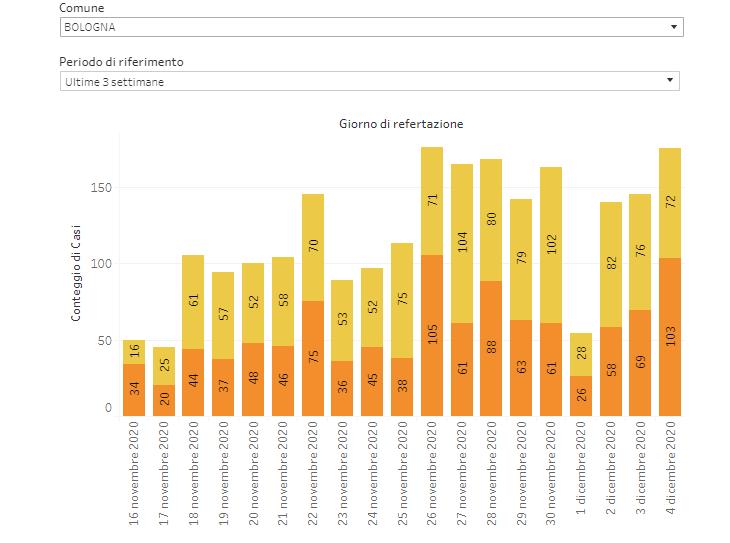Click the Ultime 3 settimane selection field
The height and width of the screenshot is (543, 730).
[x=360, y=81]
